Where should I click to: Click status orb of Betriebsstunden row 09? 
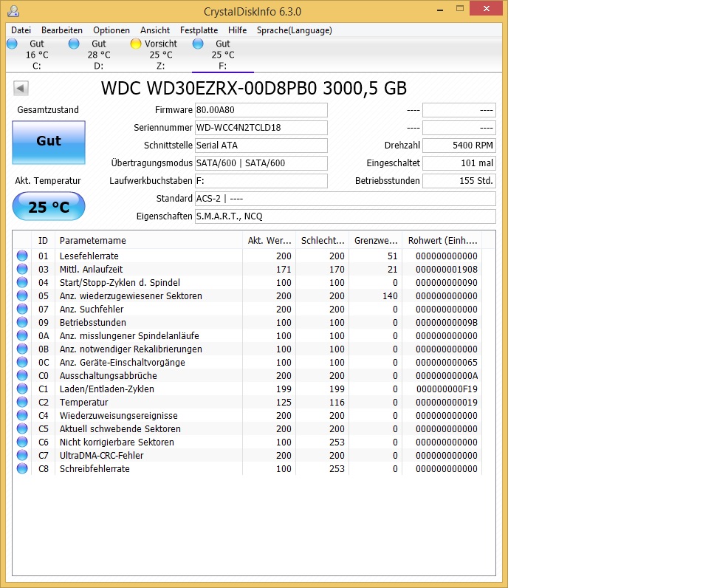pos(22,322)
